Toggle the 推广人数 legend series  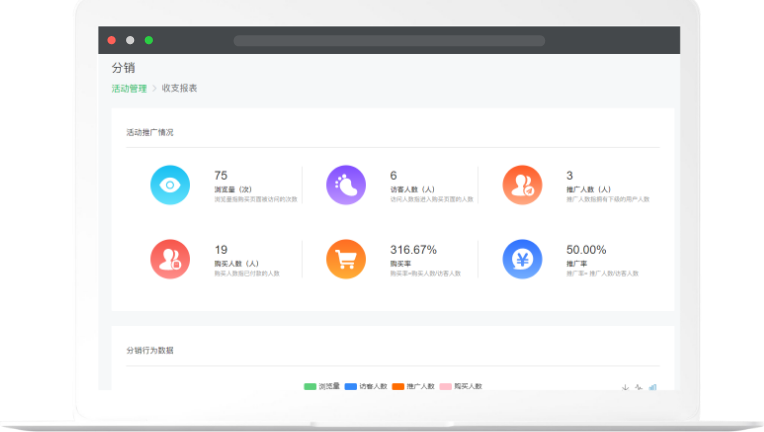coord(413,386)
